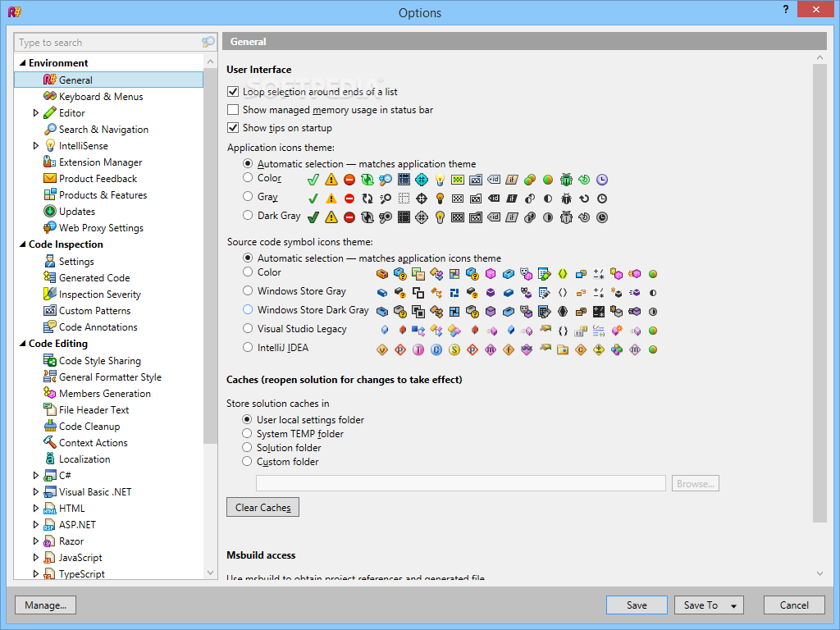Click the Custom Patterns icon
The image size is (840, 630).
50,311
